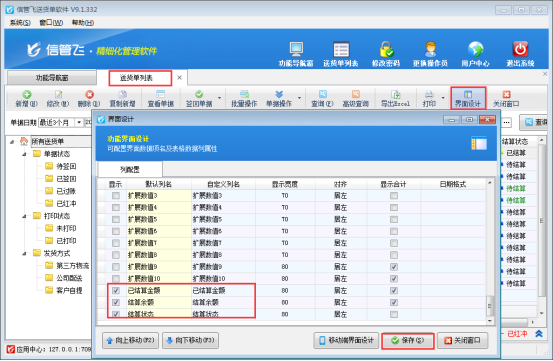Open 用户中心 globe icon

click(475, 49)
